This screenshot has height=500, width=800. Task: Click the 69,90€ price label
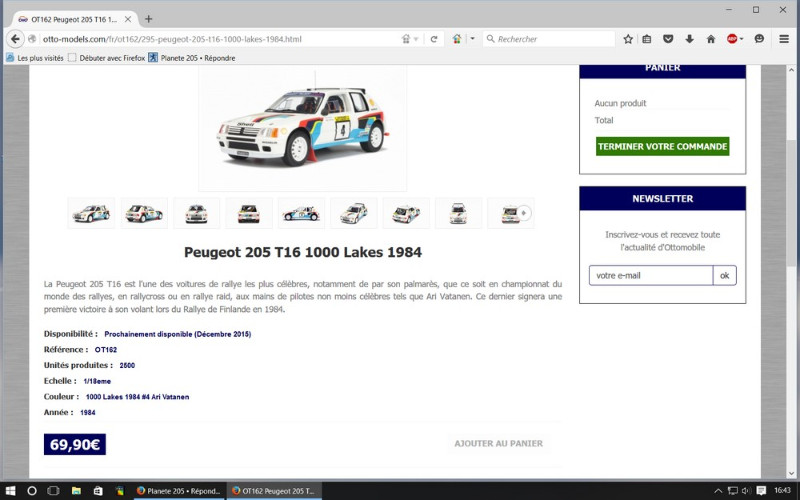coord(75,444)
